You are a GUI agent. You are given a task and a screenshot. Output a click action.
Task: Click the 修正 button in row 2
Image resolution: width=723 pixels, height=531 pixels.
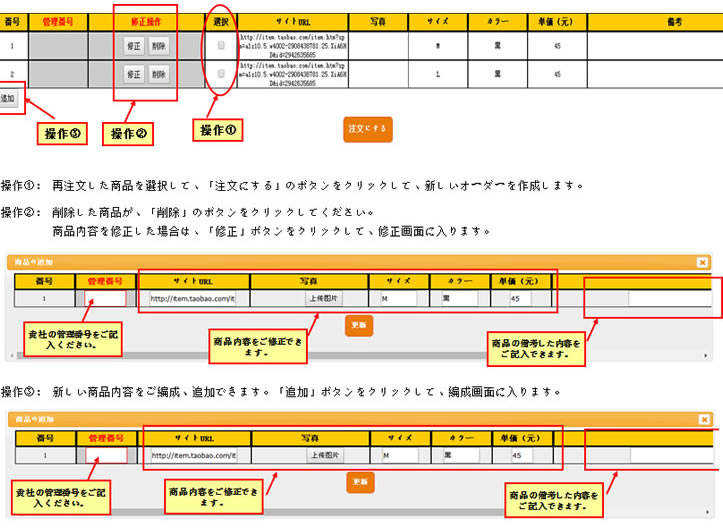134,74
